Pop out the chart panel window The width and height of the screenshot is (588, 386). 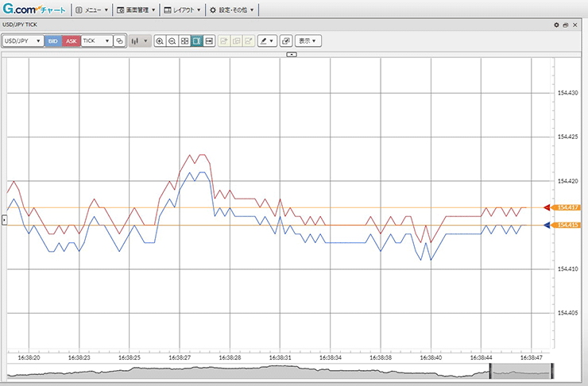click(x=565, y=25)
